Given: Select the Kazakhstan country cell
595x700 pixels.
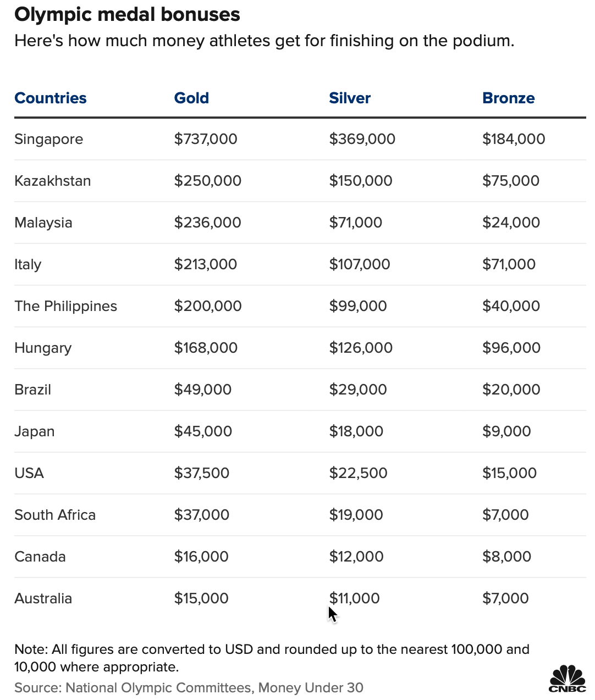Looking at the screenshot, I should tap(53, 181).
